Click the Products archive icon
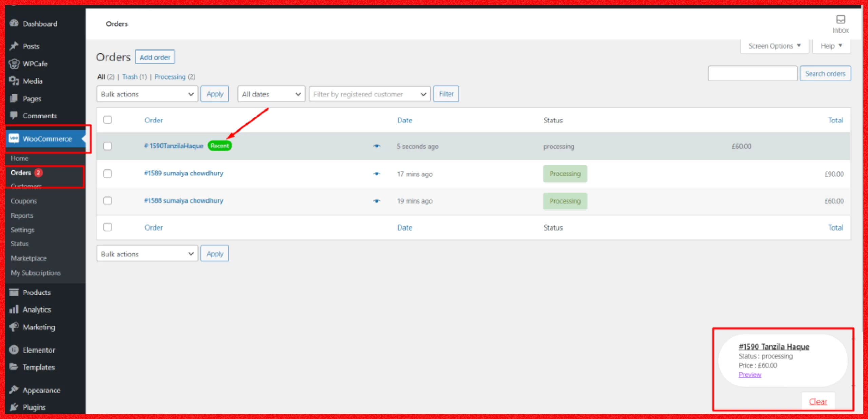 (14, 292)
